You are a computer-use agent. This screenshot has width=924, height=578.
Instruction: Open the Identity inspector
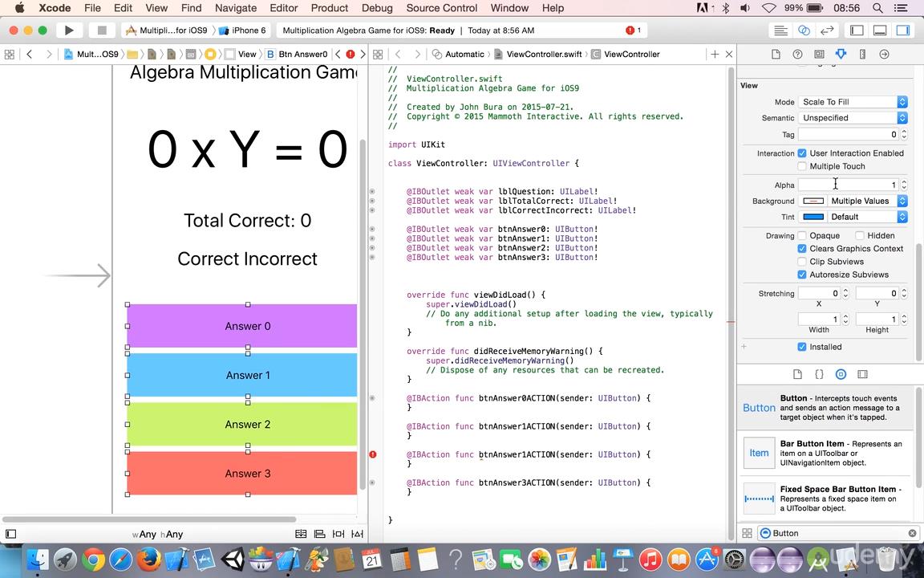pyautogui.click(x=819, y=55)
